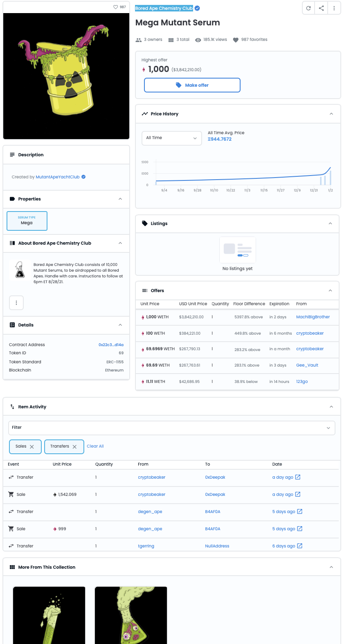Viewport: 342px width, 644px height.
Task: Collapse About Bored Ape Chemistry Club section
Action: (120, 243)
